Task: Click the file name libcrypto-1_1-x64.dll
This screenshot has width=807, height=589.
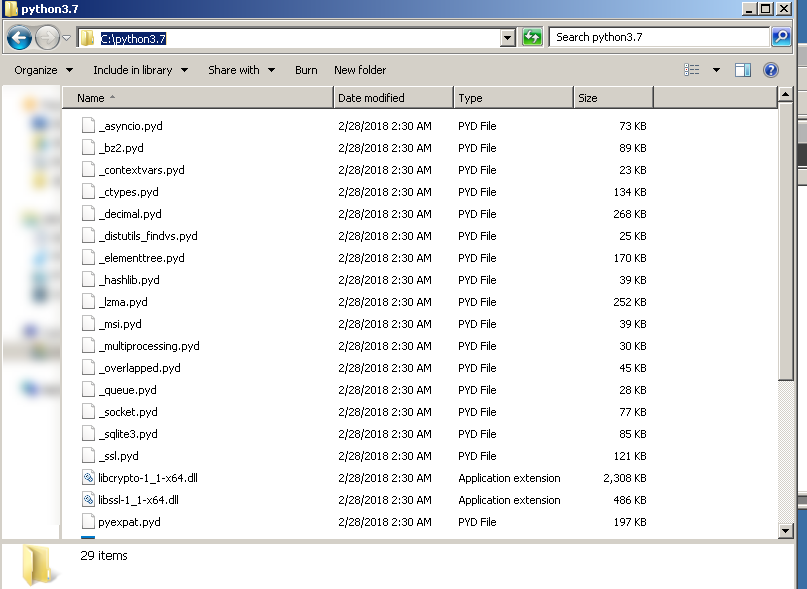Action: 148,478
